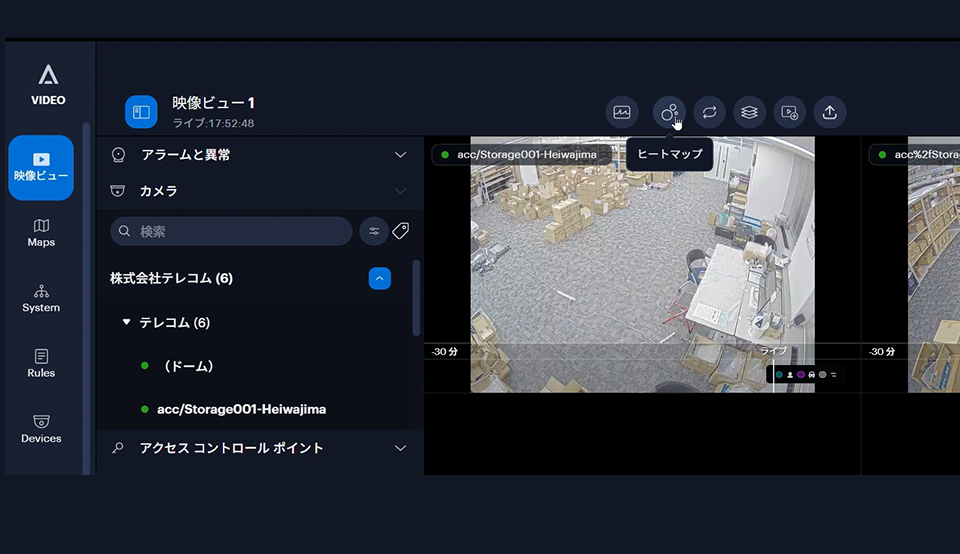This screenshot has width=960, height=554.
Task: Toggle the purple event filter dot
Action: [x=801, y=375]
